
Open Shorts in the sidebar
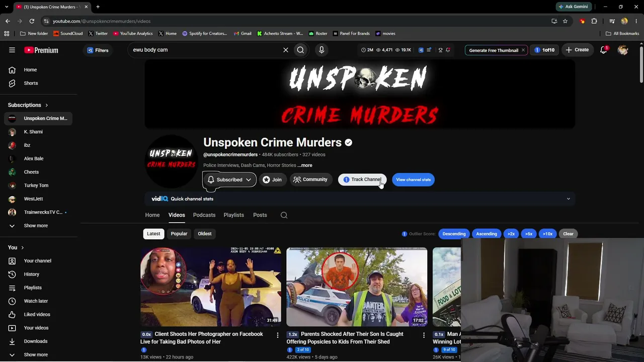click(38, 83)
